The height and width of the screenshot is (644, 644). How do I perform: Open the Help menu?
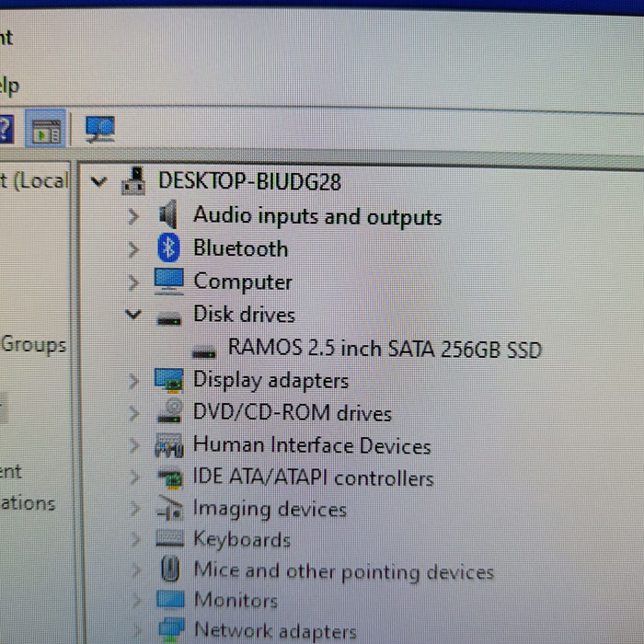point(7,86)
